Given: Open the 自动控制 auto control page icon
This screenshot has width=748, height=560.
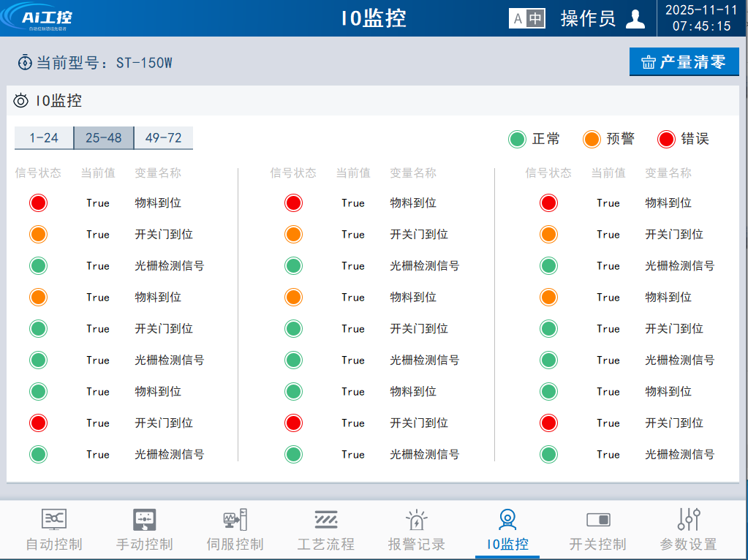Looking at the screenshot, I should click(x=53, y=520).
